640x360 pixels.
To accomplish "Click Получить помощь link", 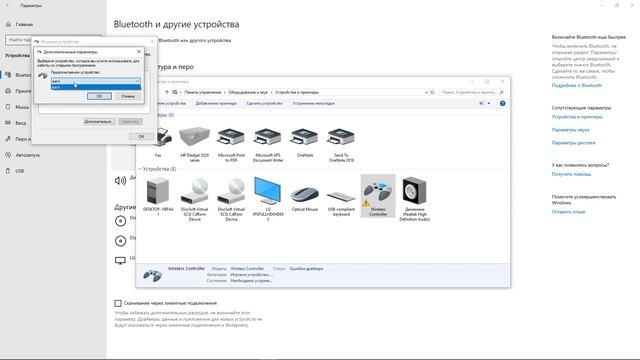I will click(571, 174).
